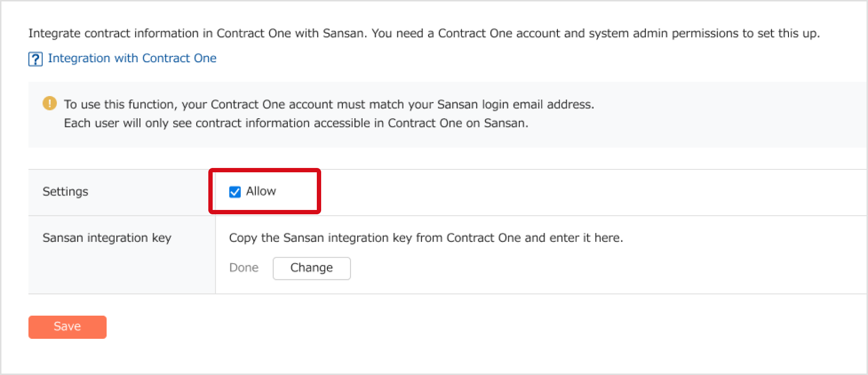Click the red highlighted Allow area
Image resolution: width=868 pixels, height=375 pixels.
point(264,191)
